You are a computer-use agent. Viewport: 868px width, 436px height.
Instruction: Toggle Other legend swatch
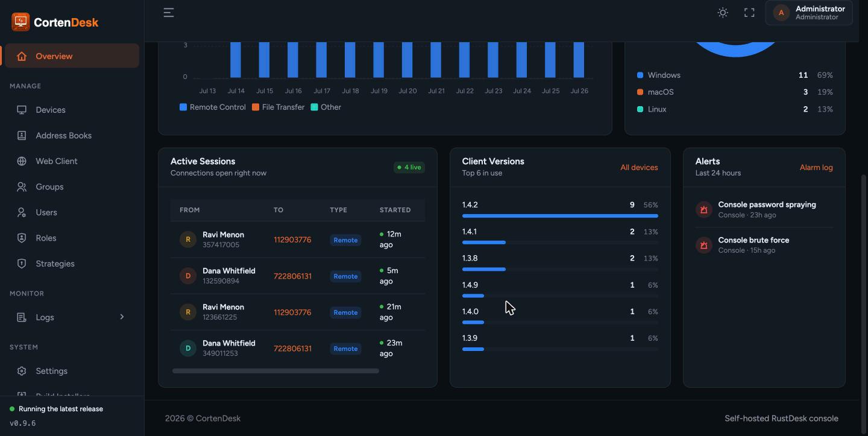314,107
